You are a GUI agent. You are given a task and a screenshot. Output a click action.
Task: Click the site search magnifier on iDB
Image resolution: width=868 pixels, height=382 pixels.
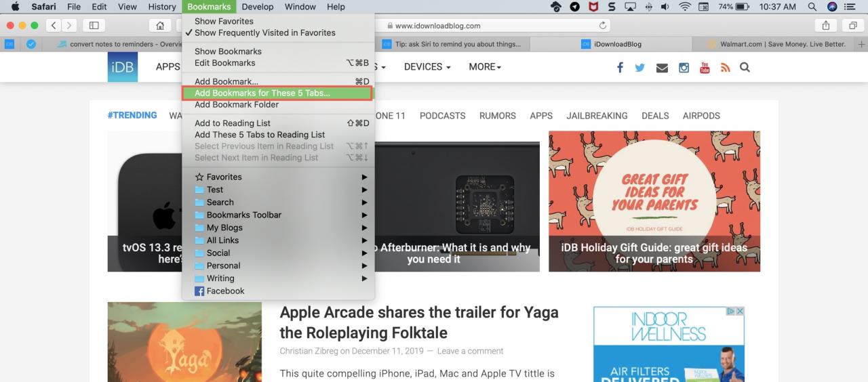(x=745, y=67)
